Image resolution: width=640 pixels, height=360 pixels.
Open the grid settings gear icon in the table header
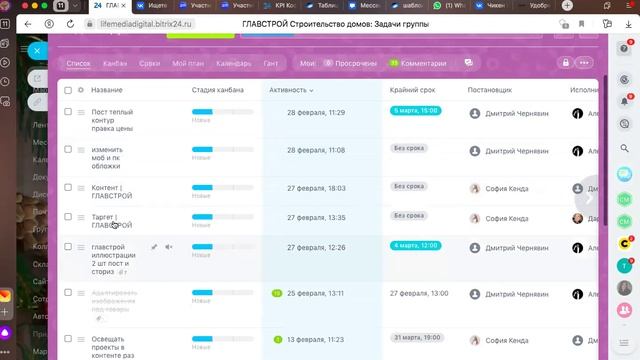pos(80,90)
